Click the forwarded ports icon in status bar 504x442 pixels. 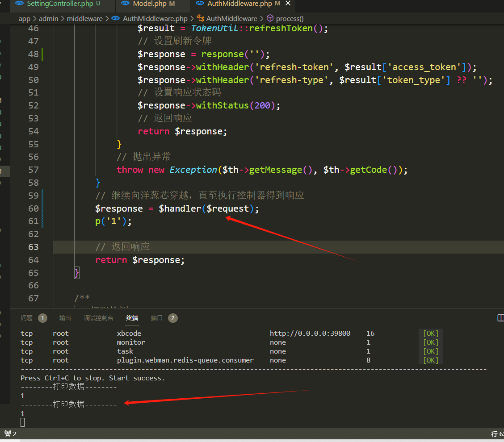click(x=11, y=434)
